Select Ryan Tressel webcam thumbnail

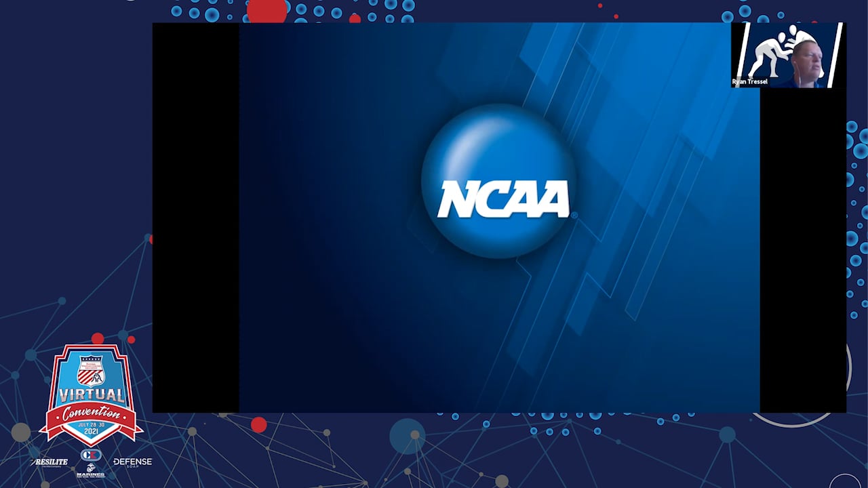(788, 55)
